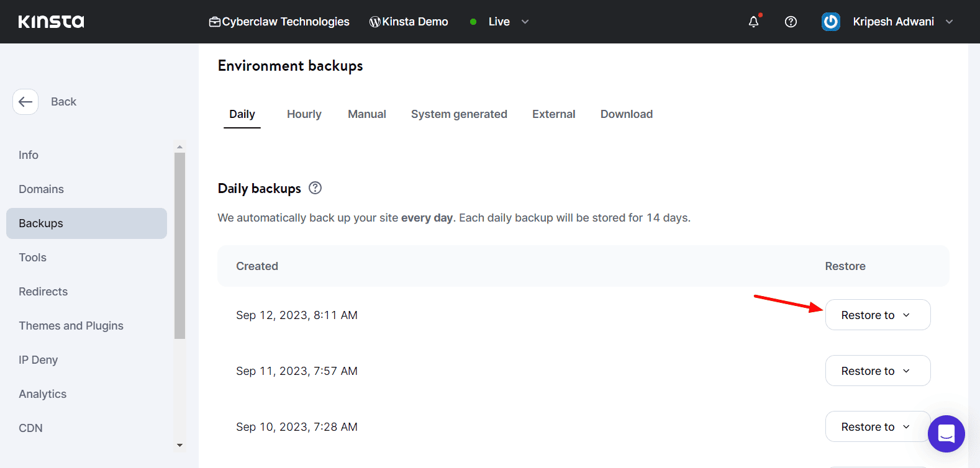Open Restore to for Sep 12 backup
The image size is (980, 468).
tap(877, 315)
